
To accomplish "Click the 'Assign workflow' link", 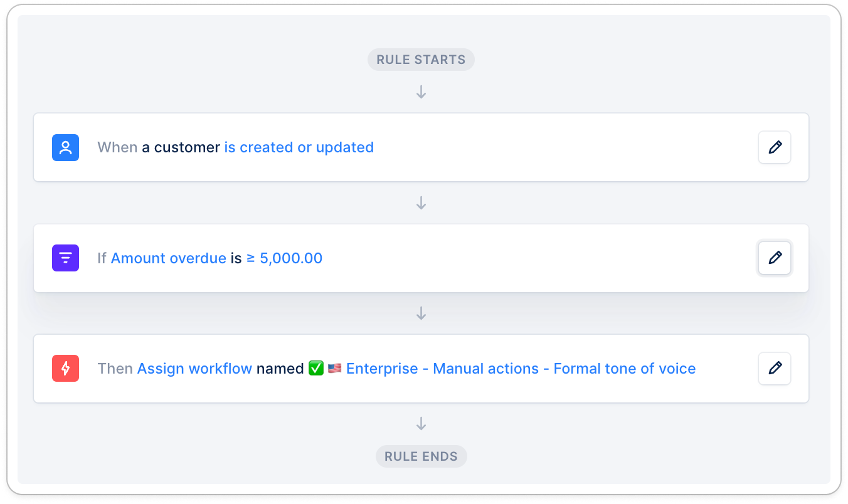I will pos(194,369).
